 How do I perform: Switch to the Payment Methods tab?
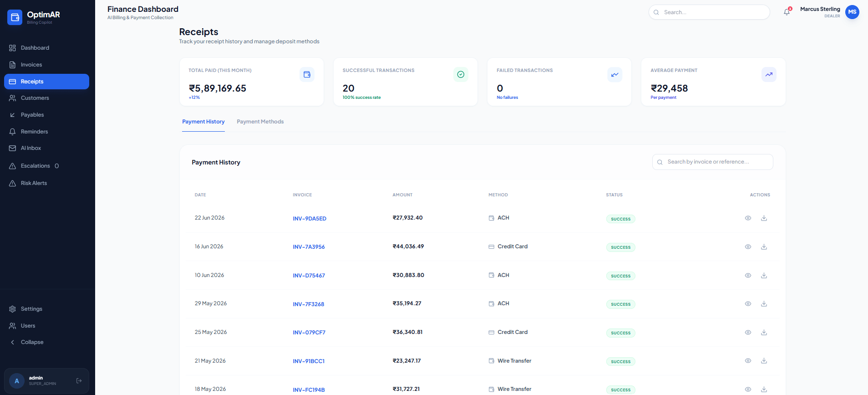260,122
